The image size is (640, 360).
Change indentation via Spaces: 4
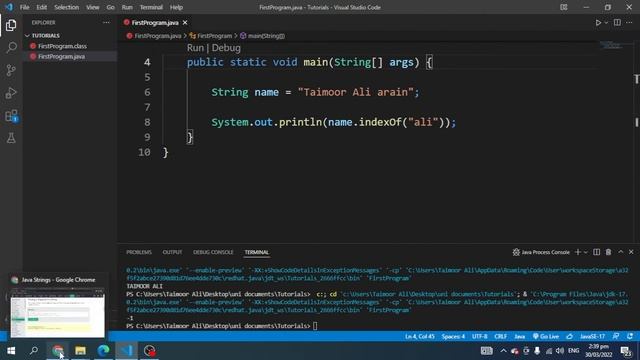453,337
